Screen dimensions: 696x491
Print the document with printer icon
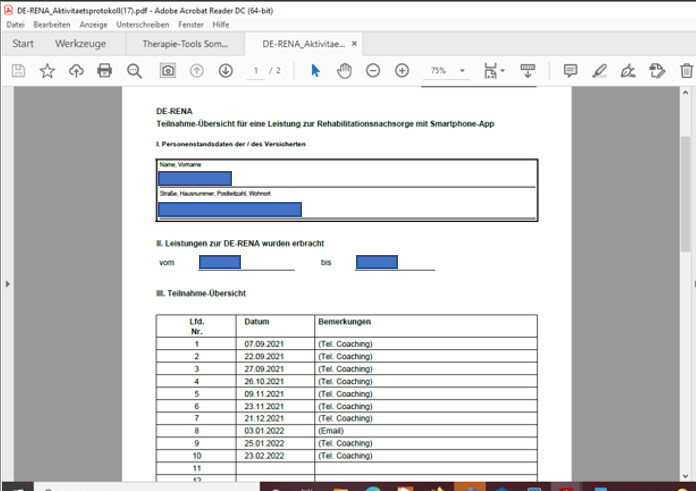click(x=105, y=71)
